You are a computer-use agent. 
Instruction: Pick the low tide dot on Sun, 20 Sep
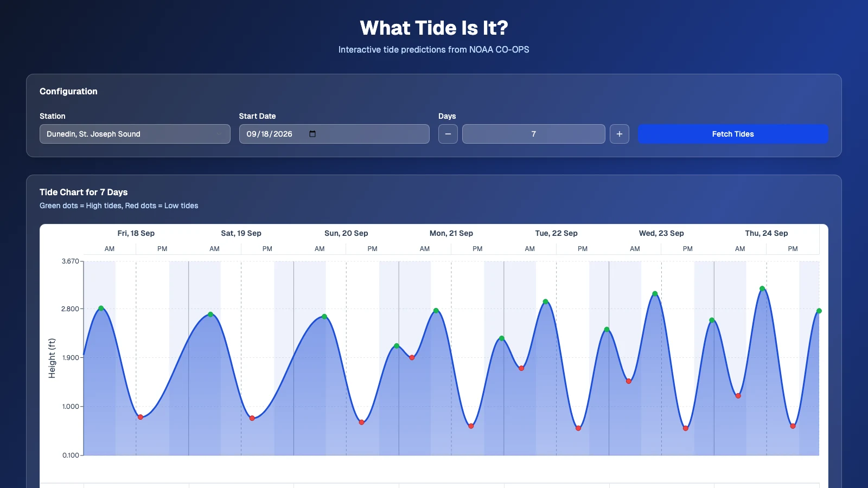(362, 422)
